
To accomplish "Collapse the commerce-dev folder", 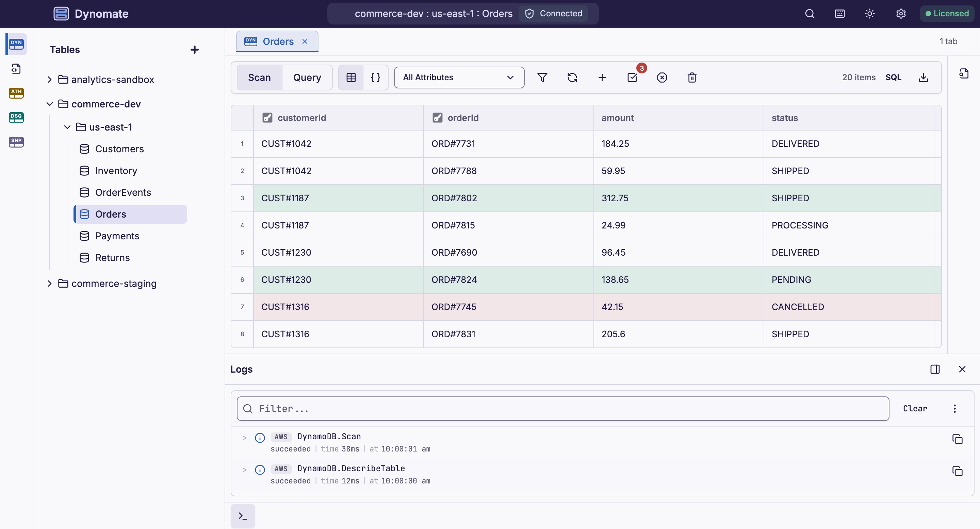I will (49, 104).
